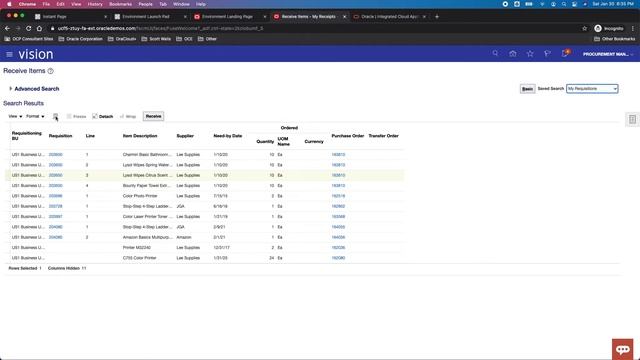Click the Quantity column header
The width and height of the screenshot is (640, 360).
[265, 142]
